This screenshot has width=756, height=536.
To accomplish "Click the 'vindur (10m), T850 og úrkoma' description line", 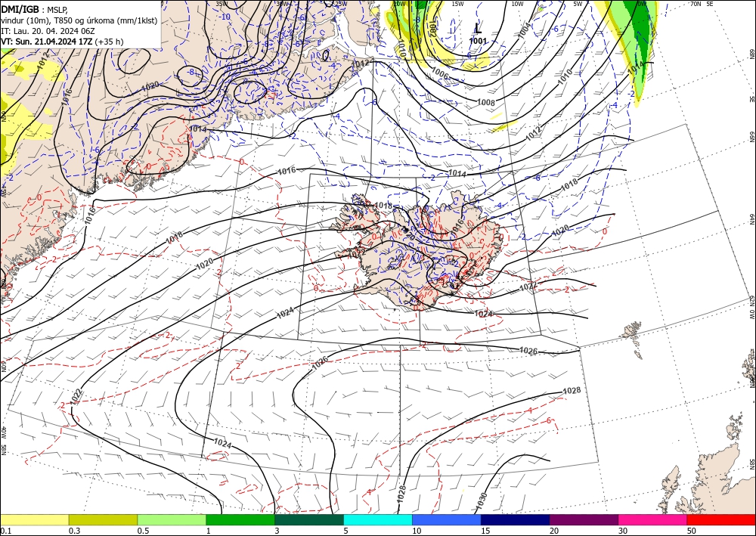I will coord(79,20).
